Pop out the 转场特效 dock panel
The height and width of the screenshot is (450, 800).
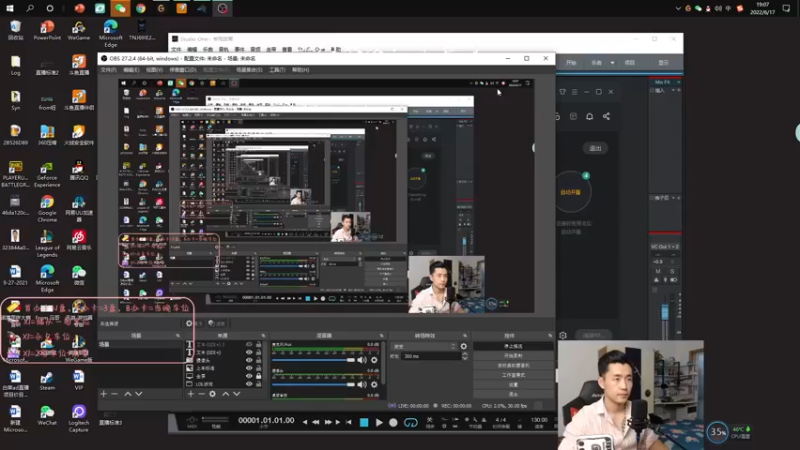pos(465,336)
